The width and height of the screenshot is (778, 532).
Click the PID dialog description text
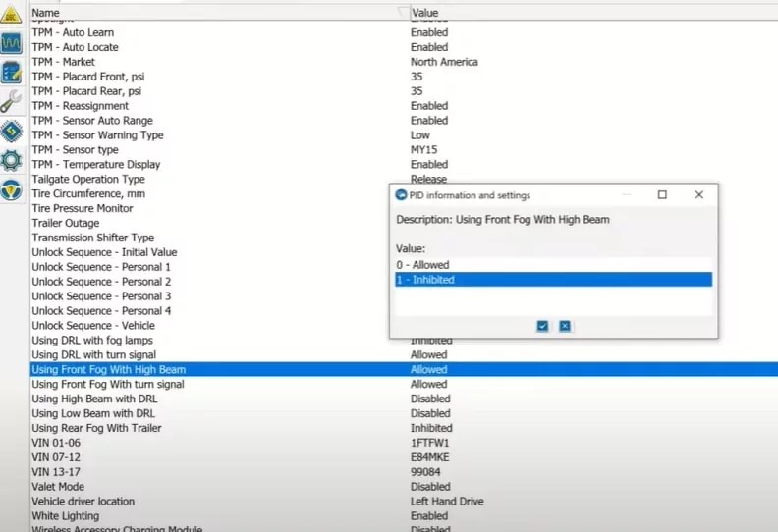(x=503, y=220)
